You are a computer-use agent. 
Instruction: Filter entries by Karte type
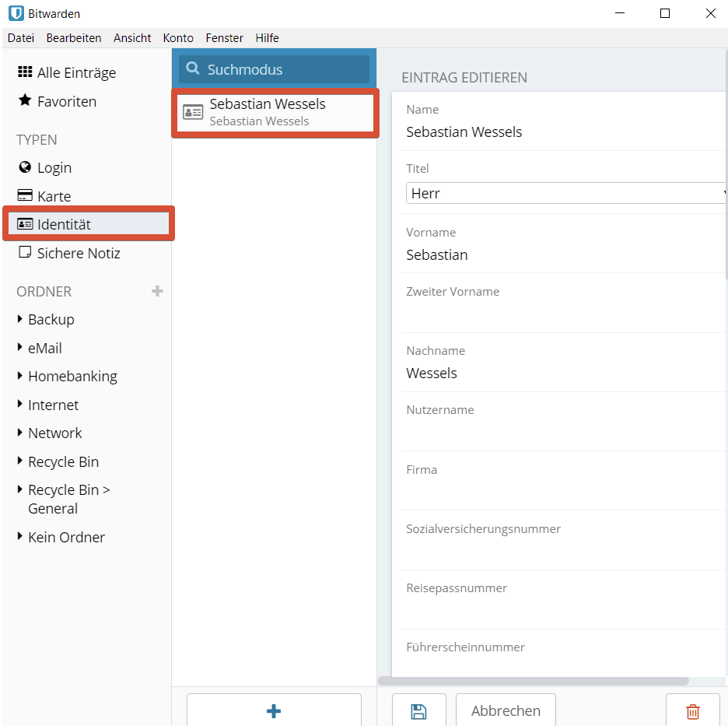(x=54, y=196)
